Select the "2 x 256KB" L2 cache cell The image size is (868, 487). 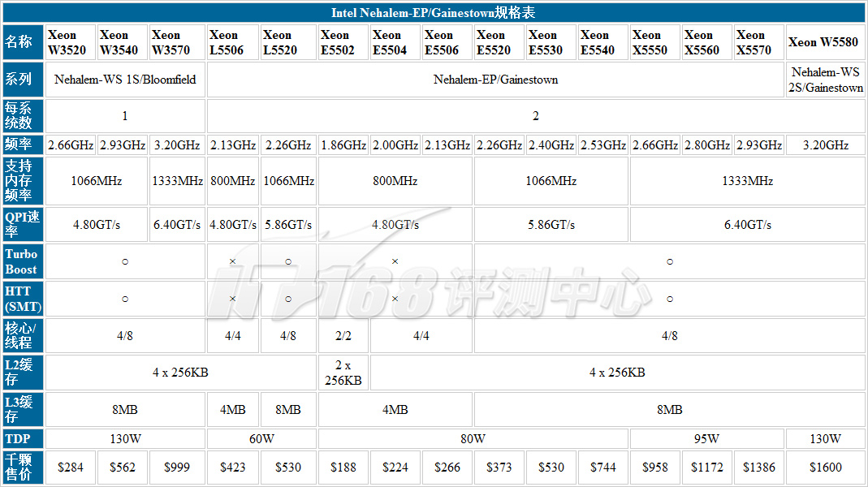343,373
